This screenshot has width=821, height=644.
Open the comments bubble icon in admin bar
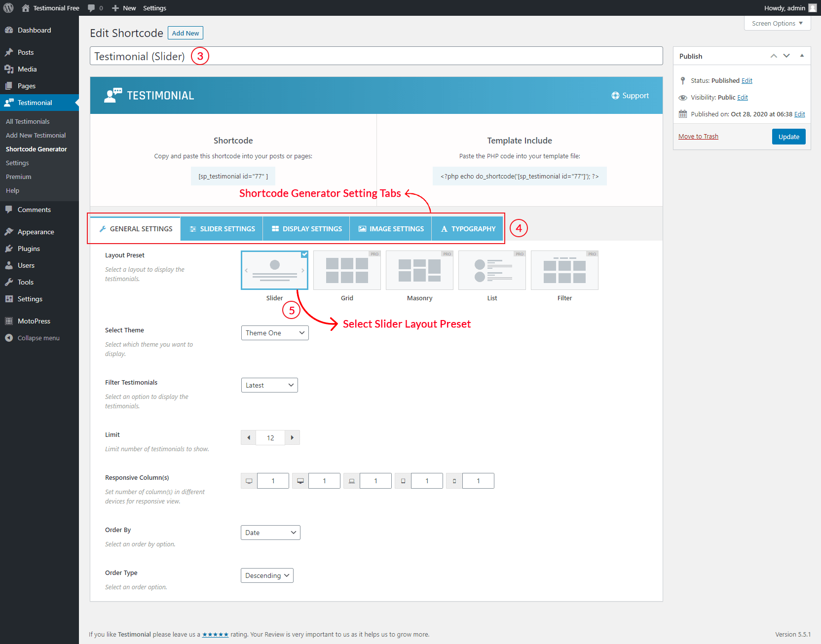(91, 8)
